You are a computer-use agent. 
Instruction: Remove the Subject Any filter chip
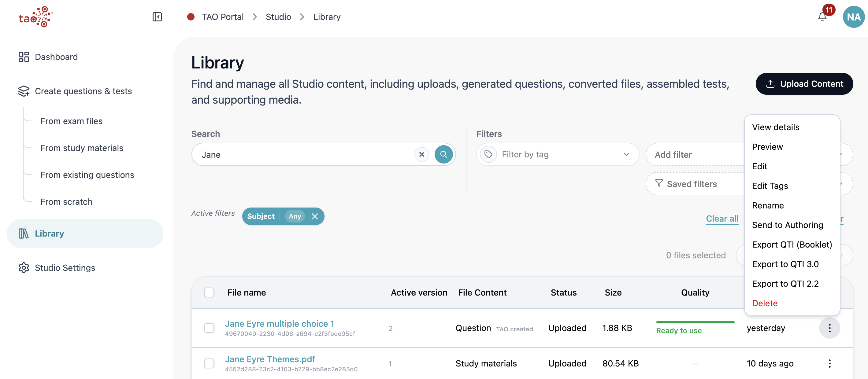pyautogui.click(x=314, y=216)
